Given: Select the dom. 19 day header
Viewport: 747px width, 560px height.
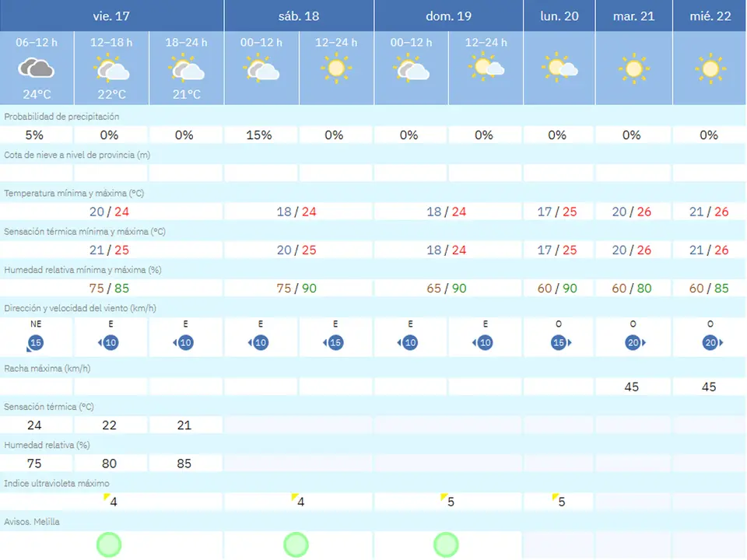Looking at the screenshot, I should point(448,16).
